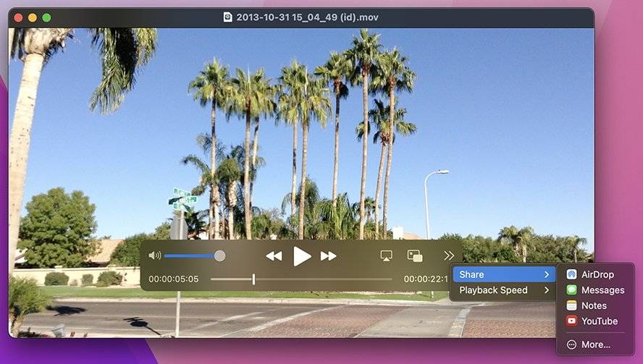Click the rewind button
Screen dimensions: 643x364
[274, 256]
